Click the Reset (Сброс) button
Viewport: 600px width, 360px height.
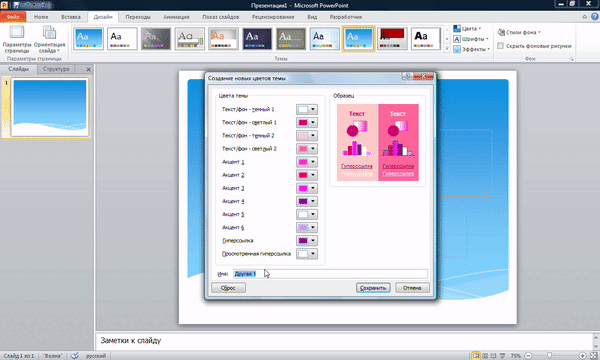coord(228,288)
